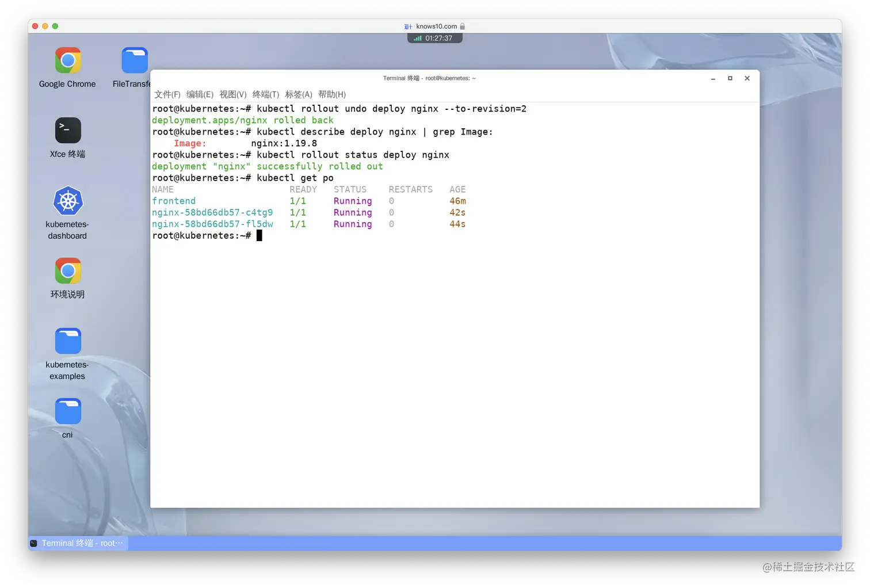Click the signal strength icon beside timer
The height and width of the screenshot is (588, 870).
pos(418,39)
